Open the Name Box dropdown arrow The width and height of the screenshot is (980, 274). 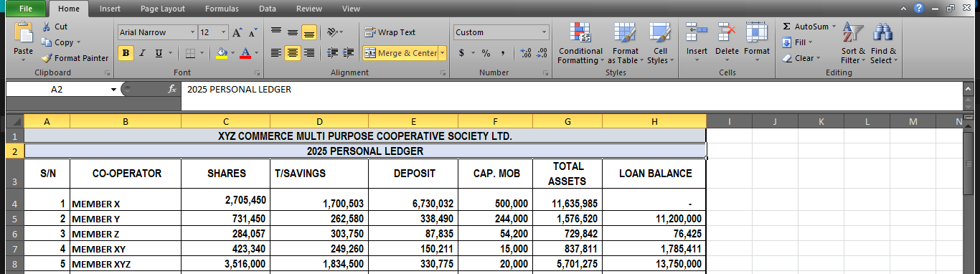(113, 90)
